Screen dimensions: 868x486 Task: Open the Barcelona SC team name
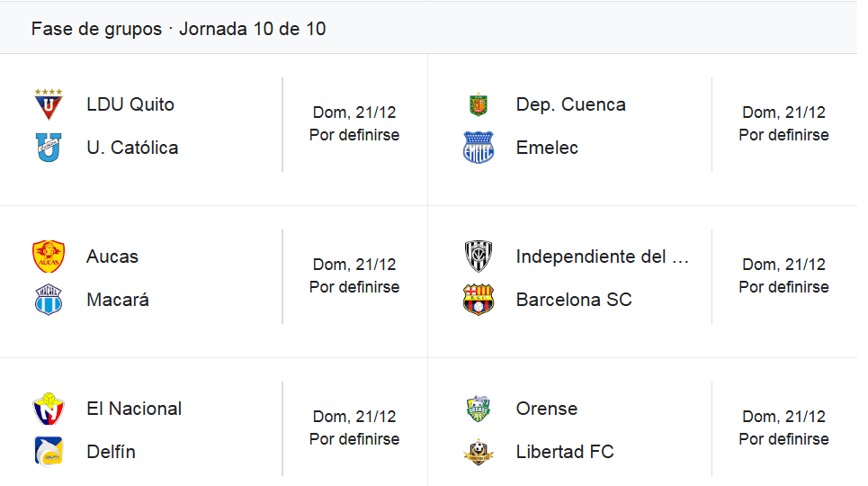(x=574, y=300)
